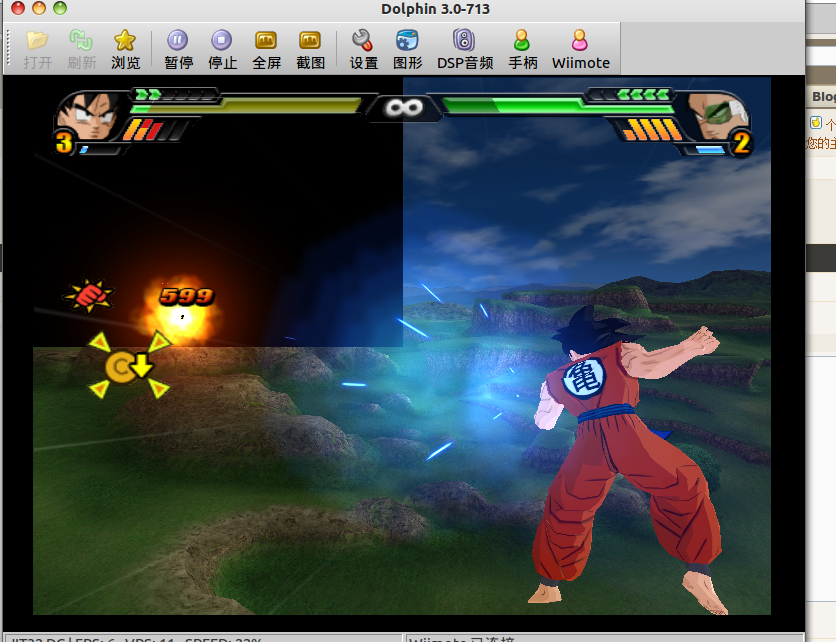Maximize the Dolphin window
Image resolution: width=836 pixels, height=642 pixels.
(x=60, y=8)
